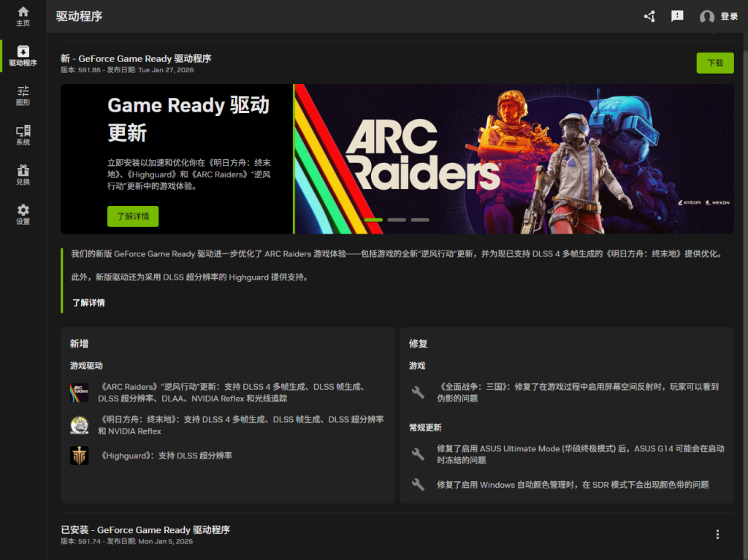Open the installed driver three-dot menu
This screenshot has height=560, width=748.
point(717,534)
